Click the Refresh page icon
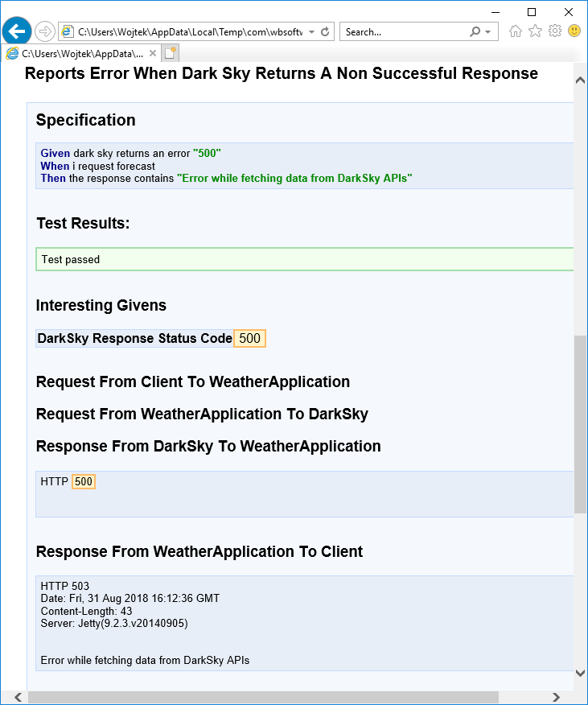Screen dimensions: 588x705 click(325, 32)
